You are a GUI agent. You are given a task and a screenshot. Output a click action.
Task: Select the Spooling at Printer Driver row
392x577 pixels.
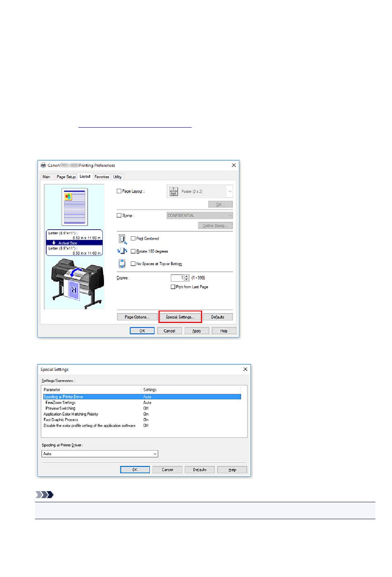point(142,397)
